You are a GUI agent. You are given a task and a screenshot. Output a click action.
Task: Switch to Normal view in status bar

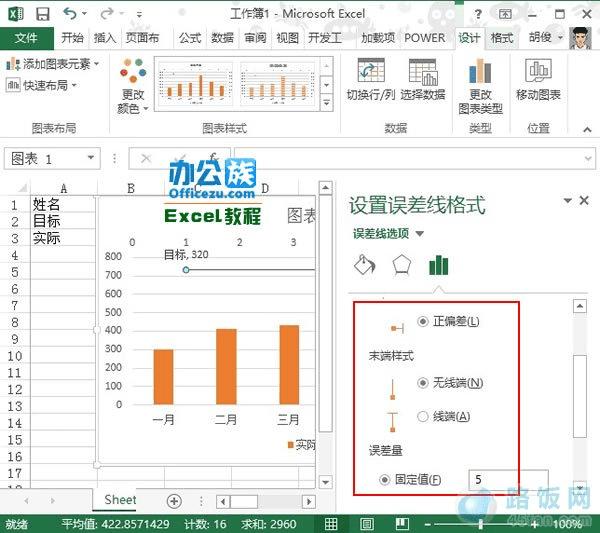[331, 524]
